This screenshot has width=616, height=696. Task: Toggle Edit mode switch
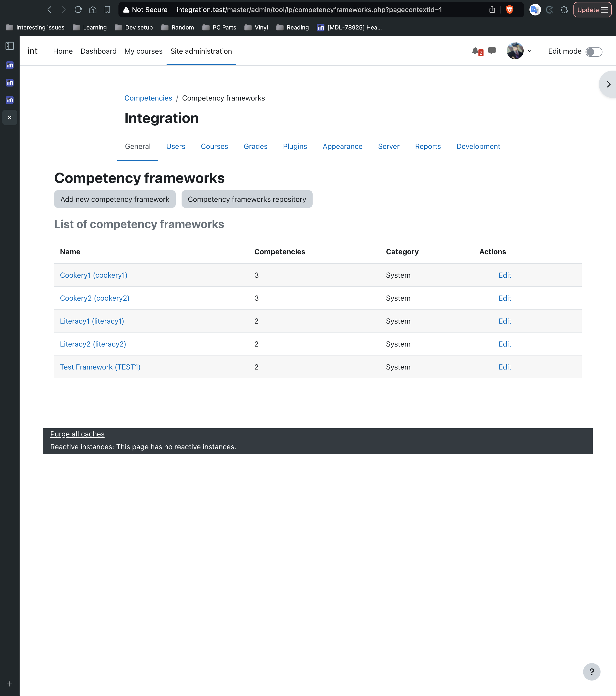(x=594, y=51)
